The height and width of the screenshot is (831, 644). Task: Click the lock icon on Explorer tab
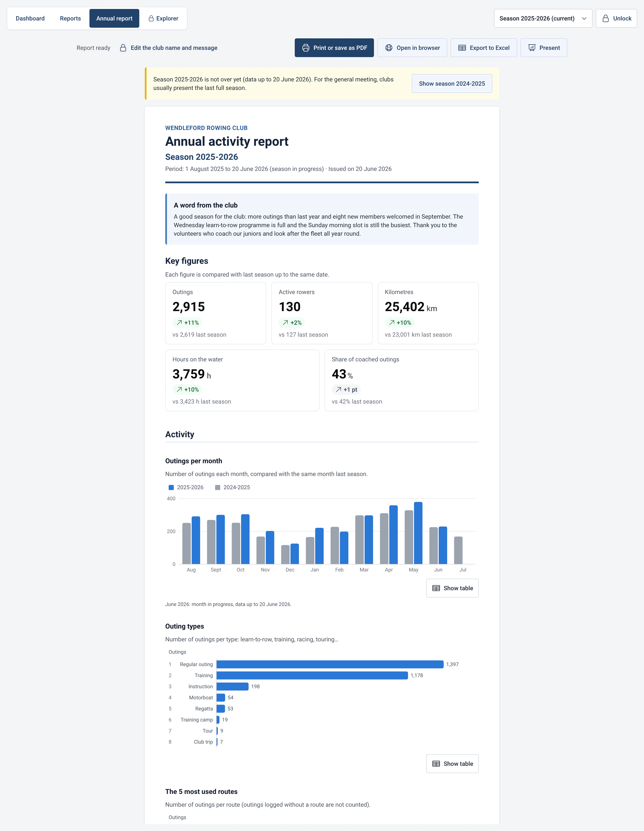151,18
